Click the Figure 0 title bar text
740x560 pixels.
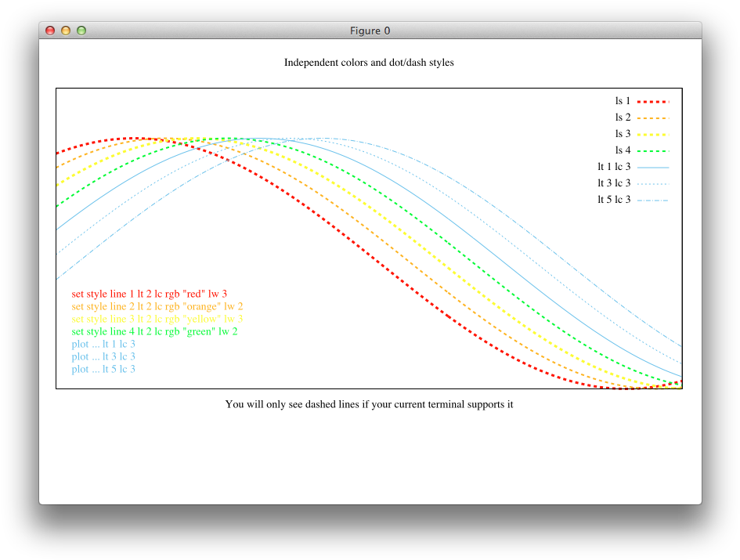(370, 31)
